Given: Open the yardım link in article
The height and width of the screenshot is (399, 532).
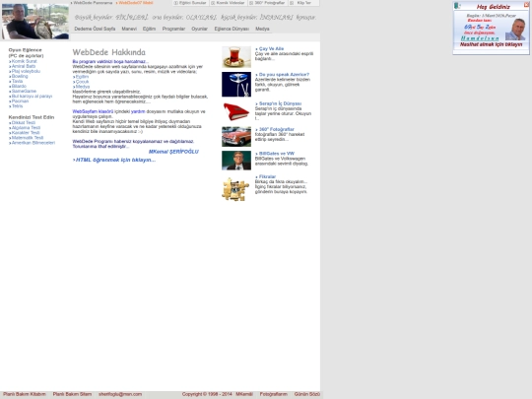Looking at the screenshot, I should (x=138, y=111).
